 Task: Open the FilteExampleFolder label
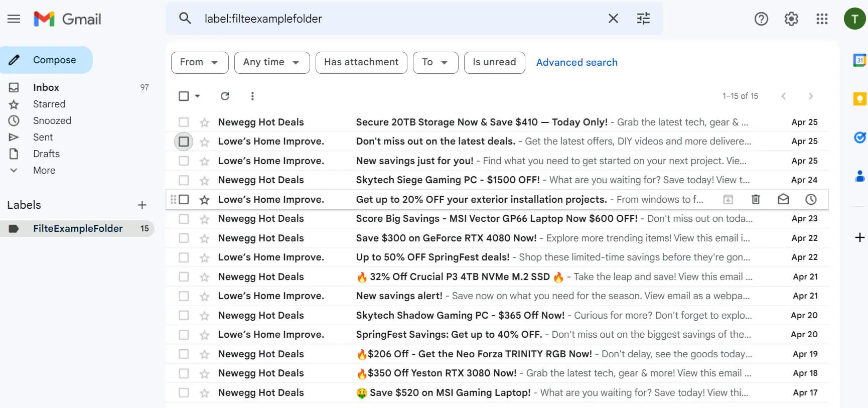click(x=78, y=228)
